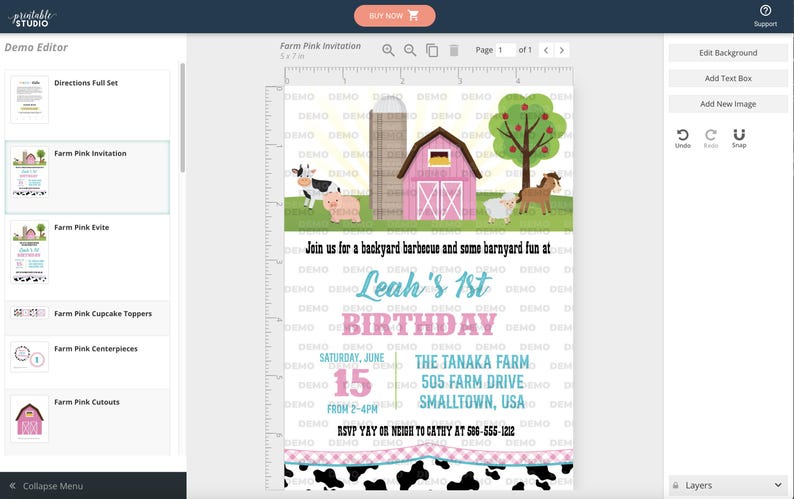
Task: Select Directions Full Set thumbnail
Action: [x=29, y=99]
